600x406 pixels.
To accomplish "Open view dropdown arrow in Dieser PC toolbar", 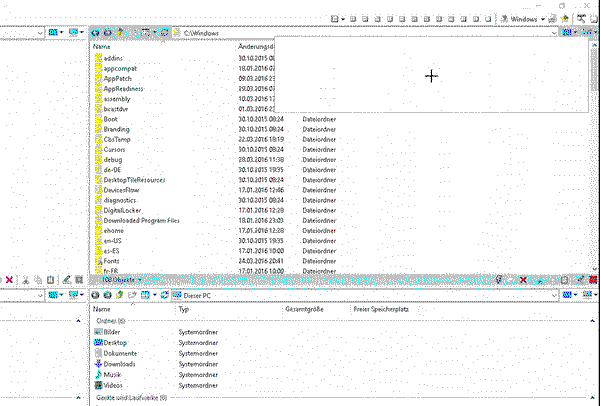I will (x=155, y=295).
